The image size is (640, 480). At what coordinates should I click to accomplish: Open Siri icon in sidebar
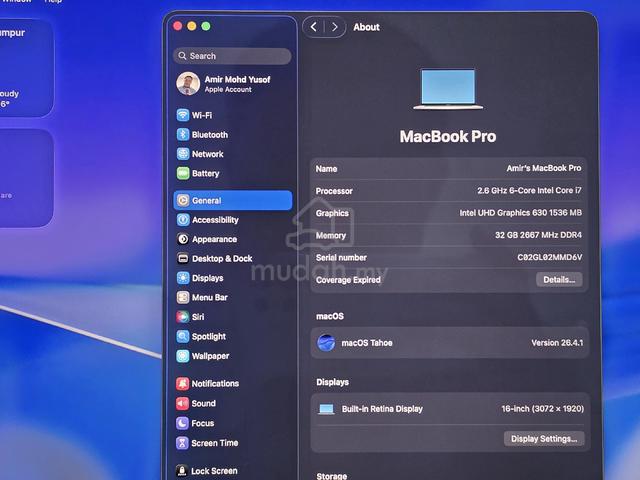(182, 317)
